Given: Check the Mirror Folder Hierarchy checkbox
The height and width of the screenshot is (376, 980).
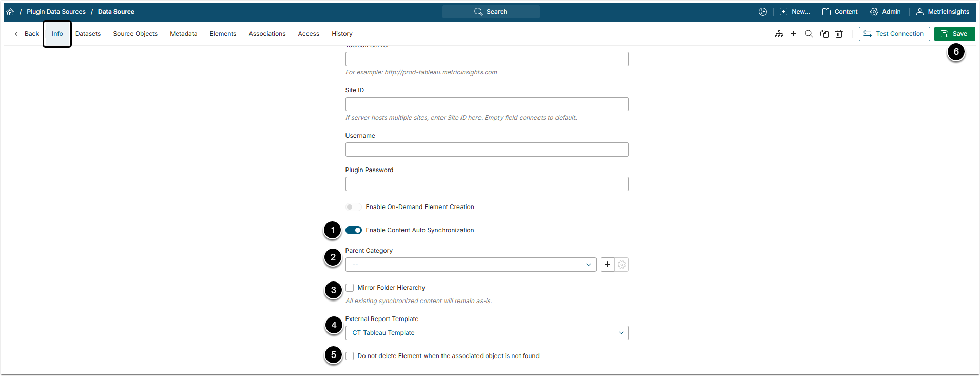Looking at the screenshot, I should [350, 288].
